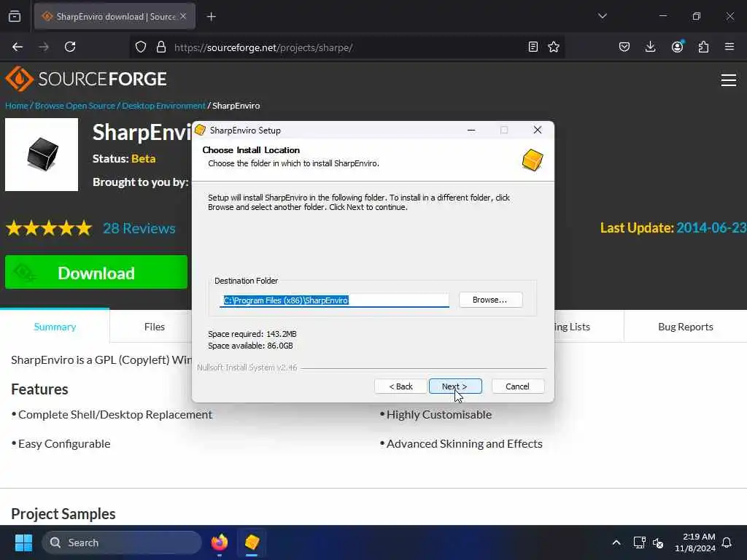Click the network status tray icon

point(639,542)
